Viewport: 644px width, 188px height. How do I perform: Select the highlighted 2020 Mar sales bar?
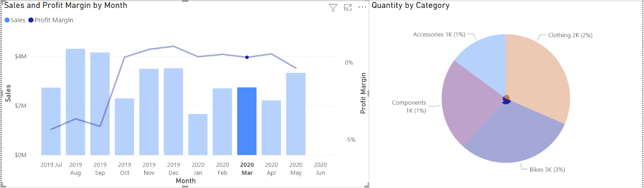click(247, 121)
